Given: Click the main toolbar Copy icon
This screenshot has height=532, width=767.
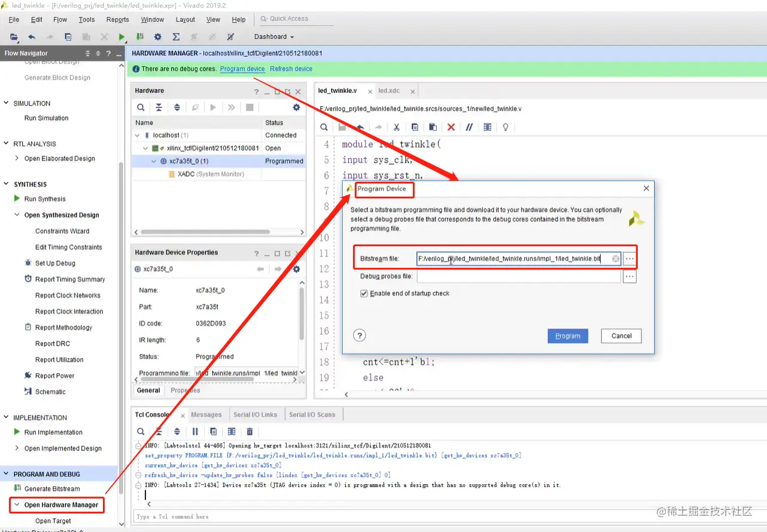Looking at the screenshot, I should pos(68,37).
